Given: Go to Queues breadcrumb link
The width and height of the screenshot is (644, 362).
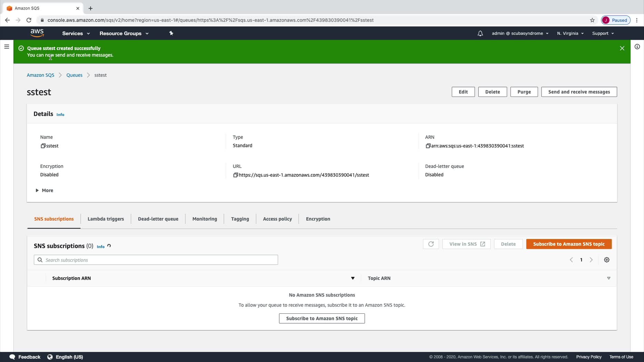Looking at the screenshot, I should tap(74, 75).
